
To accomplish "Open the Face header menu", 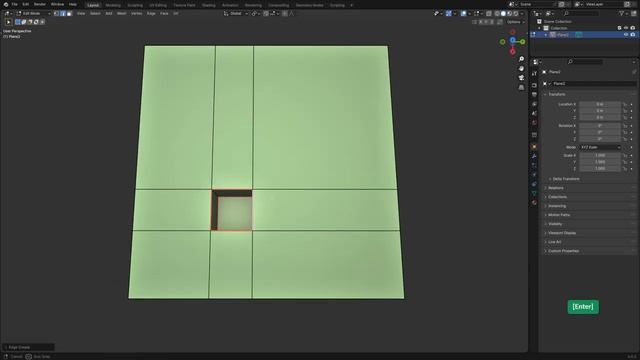I will coord(164,13).
